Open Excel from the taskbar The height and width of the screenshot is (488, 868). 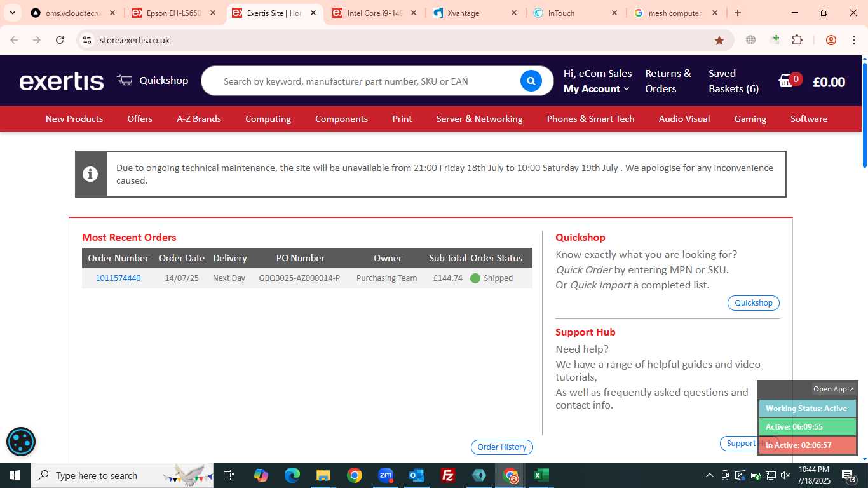[x=541, y=475]
